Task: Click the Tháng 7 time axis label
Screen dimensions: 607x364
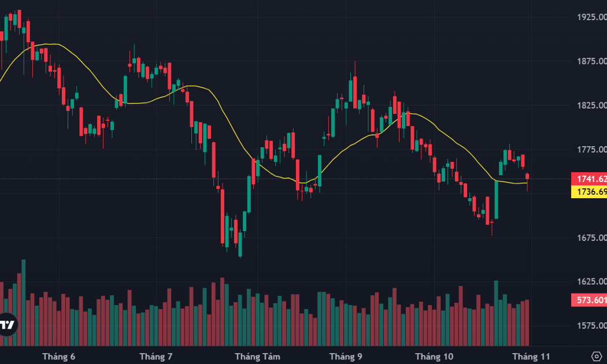Action: pyautogui.click(x=156, y=356)
